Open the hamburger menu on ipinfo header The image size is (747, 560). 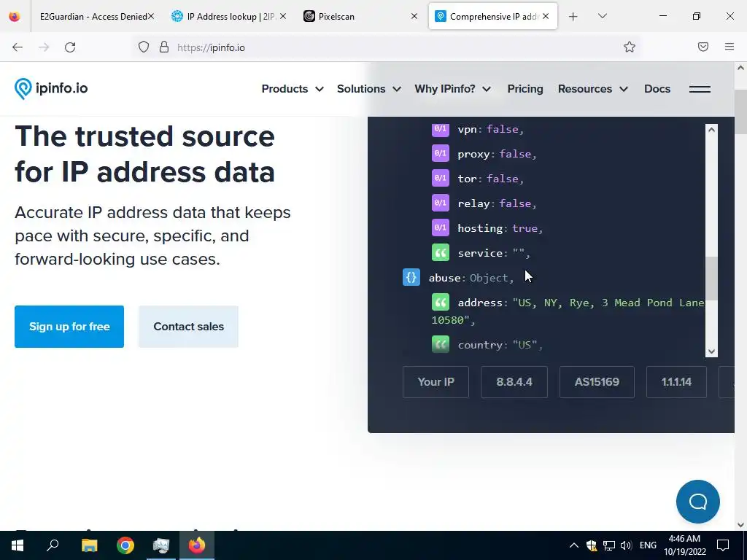700,89
